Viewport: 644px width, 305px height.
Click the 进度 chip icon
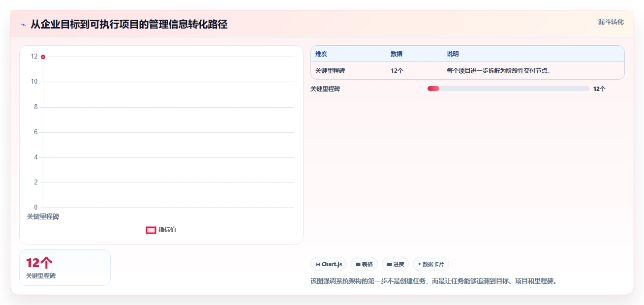(389, 265)
